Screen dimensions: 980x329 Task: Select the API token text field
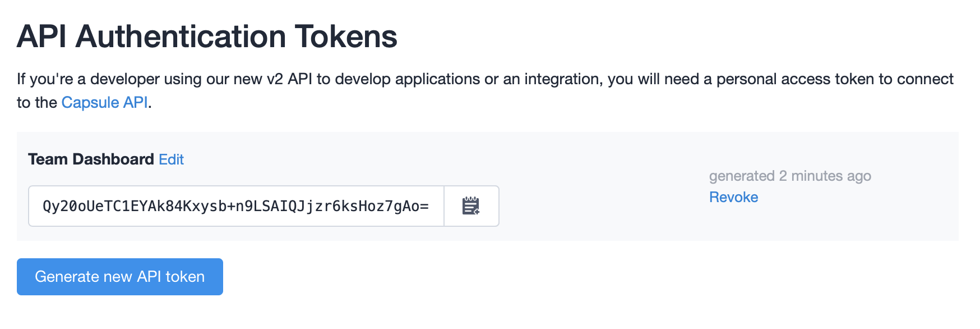[236, 206]
